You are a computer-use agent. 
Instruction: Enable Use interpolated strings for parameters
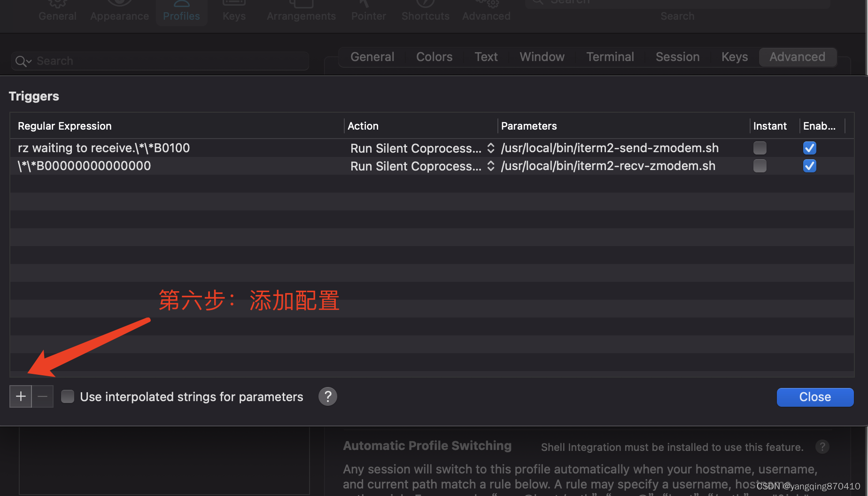67,396
